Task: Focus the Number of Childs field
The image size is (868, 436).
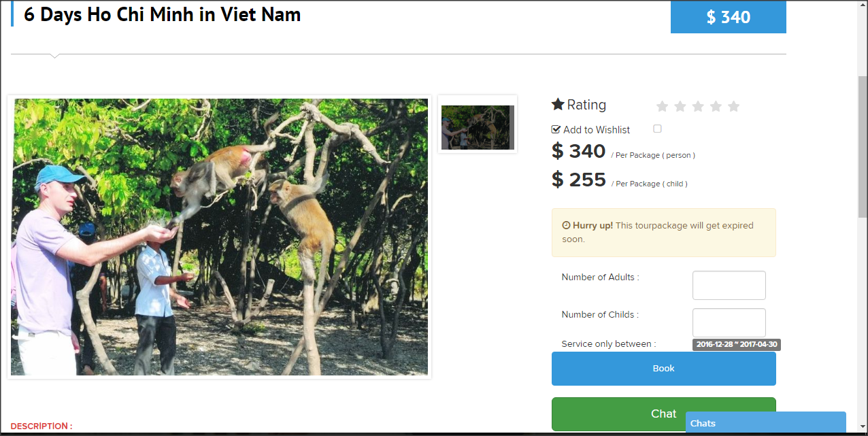Action: (729, 322)
